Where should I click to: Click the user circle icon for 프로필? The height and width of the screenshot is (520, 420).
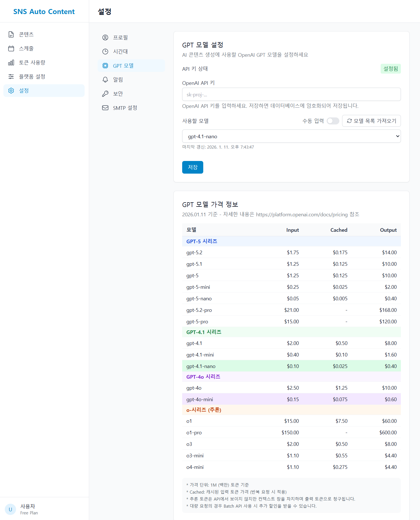pos(105,37)
